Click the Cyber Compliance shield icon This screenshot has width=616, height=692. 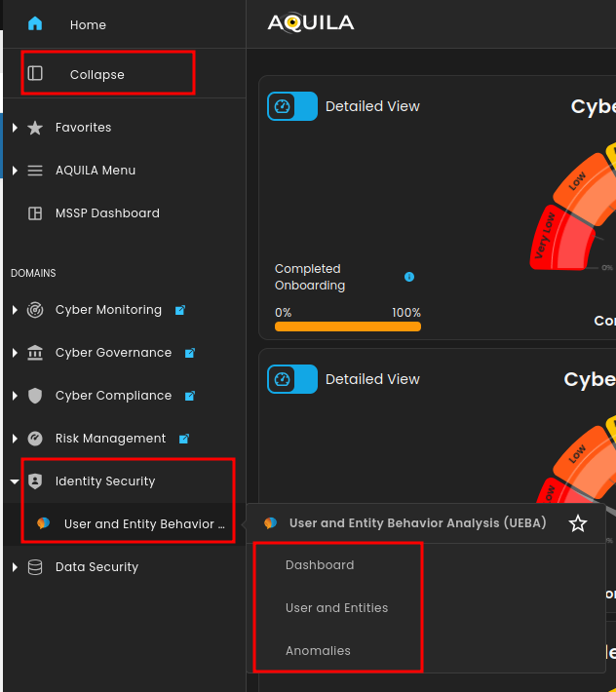coord(35,396)
